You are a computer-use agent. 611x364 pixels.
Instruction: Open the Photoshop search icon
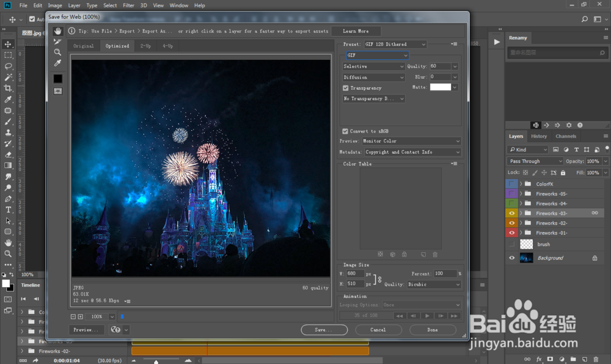(x=585, y=19)
